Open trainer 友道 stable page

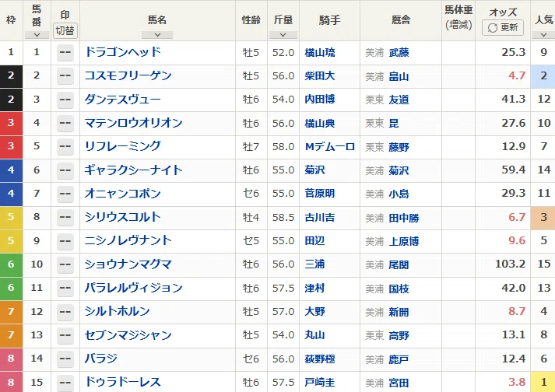click(399, 100)
